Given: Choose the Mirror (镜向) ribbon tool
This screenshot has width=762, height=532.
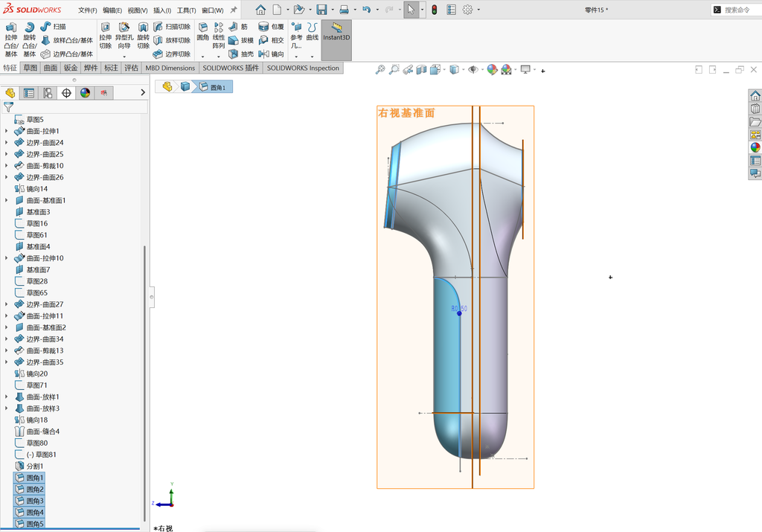Looking at the screenshot, I should point(271,54).
